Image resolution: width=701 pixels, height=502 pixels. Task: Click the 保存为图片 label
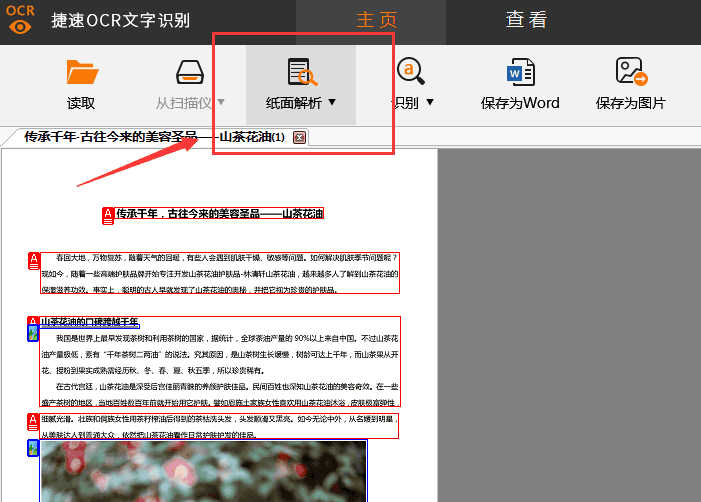tap(630, 103)
